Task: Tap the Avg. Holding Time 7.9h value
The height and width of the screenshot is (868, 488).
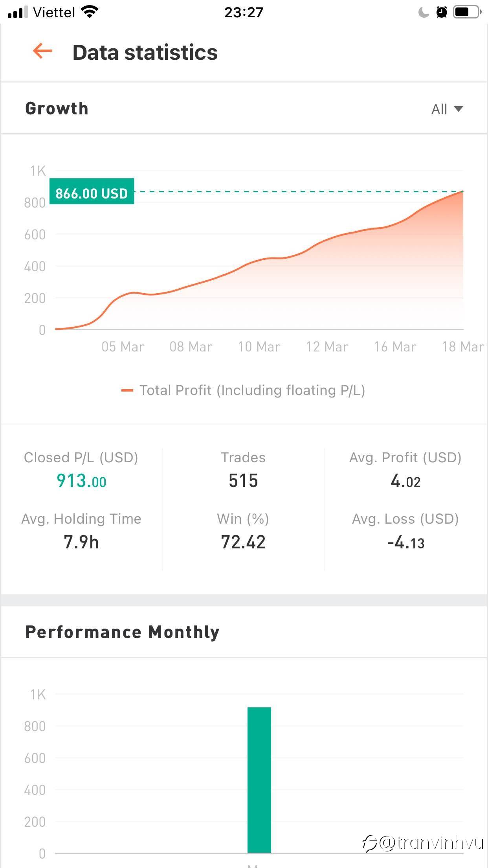Action: [x=81, y=542]
